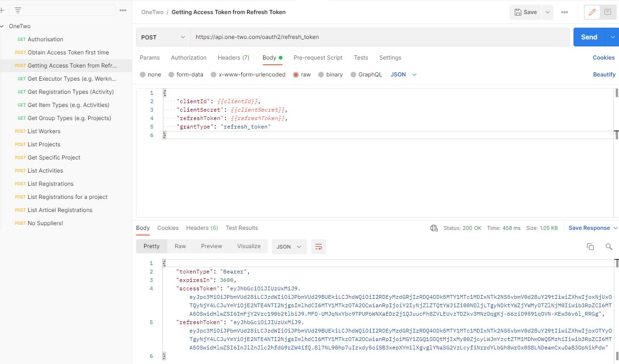619x364 pixels.
Task: Click the request URL field
Action: tap(380, 37)
